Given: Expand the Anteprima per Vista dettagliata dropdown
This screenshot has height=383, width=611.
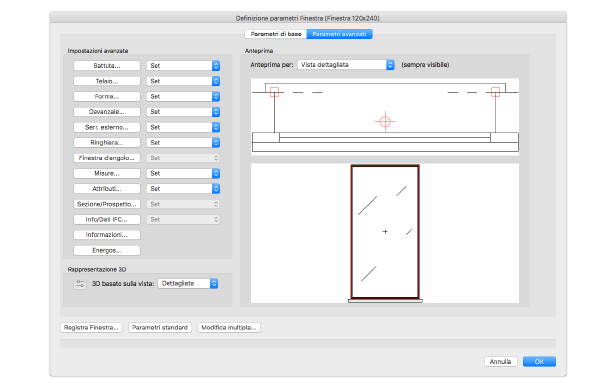Looking at the screenshot, I should [346, 65].
